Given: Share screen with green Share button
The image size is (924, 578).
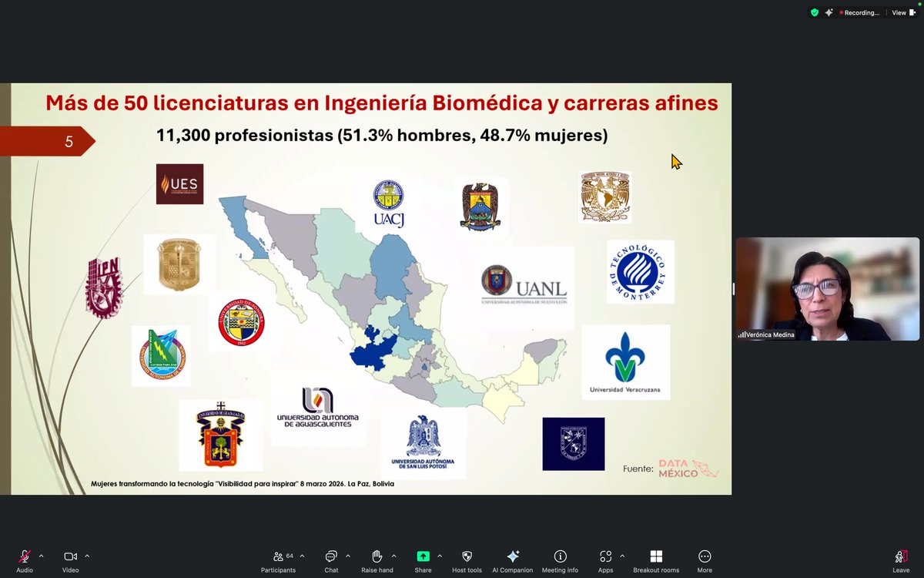Looking at the screenshot, I should tap(423, 560).
